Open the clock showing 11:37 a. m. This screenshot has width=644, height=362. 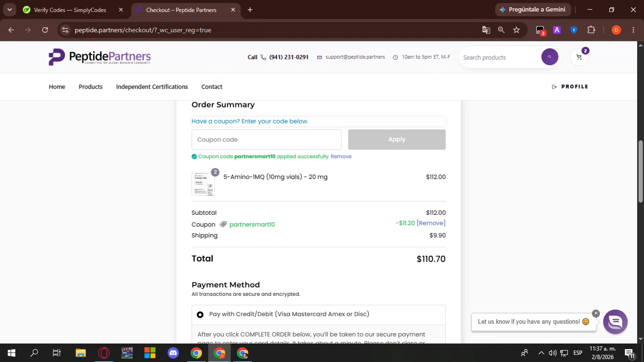click(x=603, y=353)
